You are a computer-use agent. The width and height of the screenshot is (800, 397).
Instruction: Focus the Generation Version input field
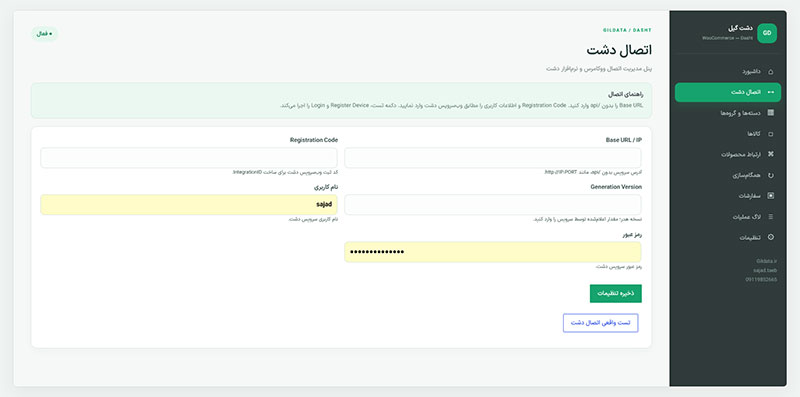[493, 205]
